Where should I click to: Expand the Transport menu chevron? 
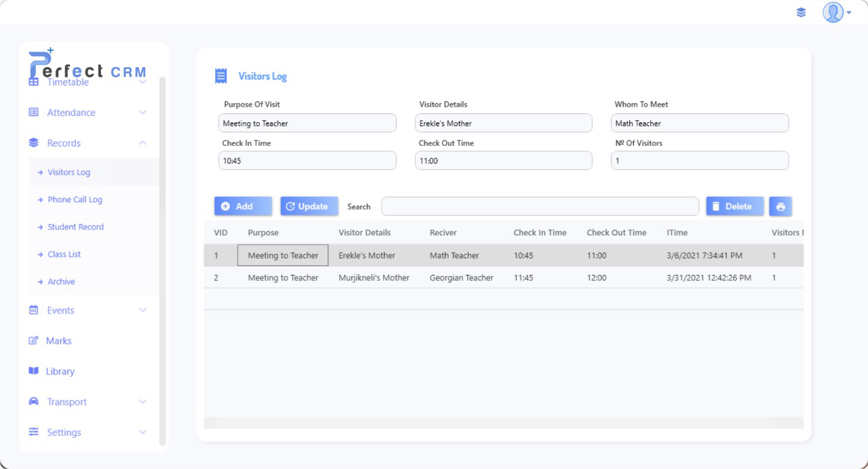142,401
